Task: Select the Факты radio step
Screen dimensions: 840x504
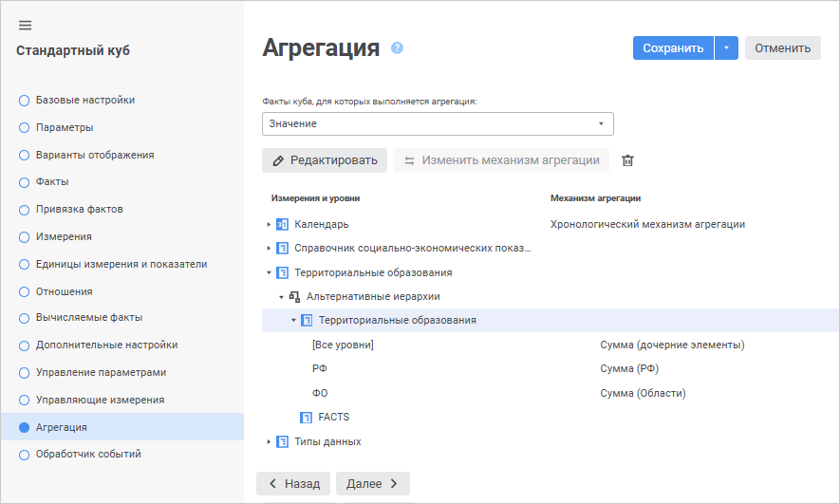Action: coord(25,181)
